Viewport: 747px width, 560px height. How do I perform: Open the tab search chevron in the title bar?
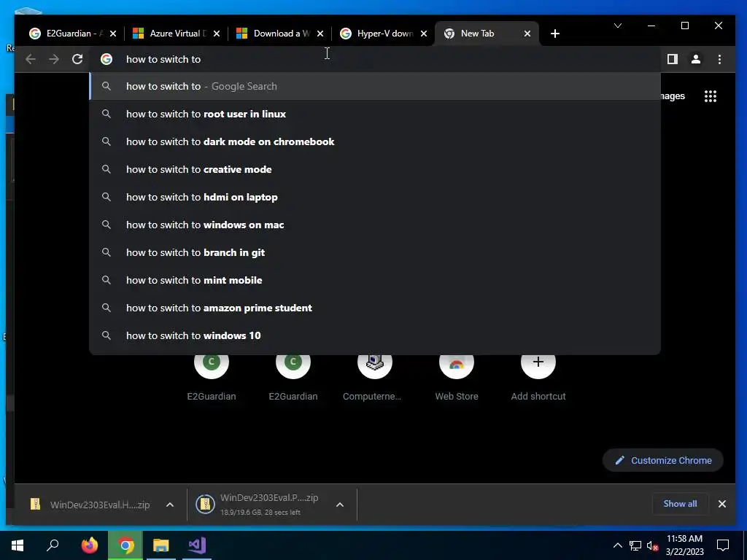tap(618, 26)
